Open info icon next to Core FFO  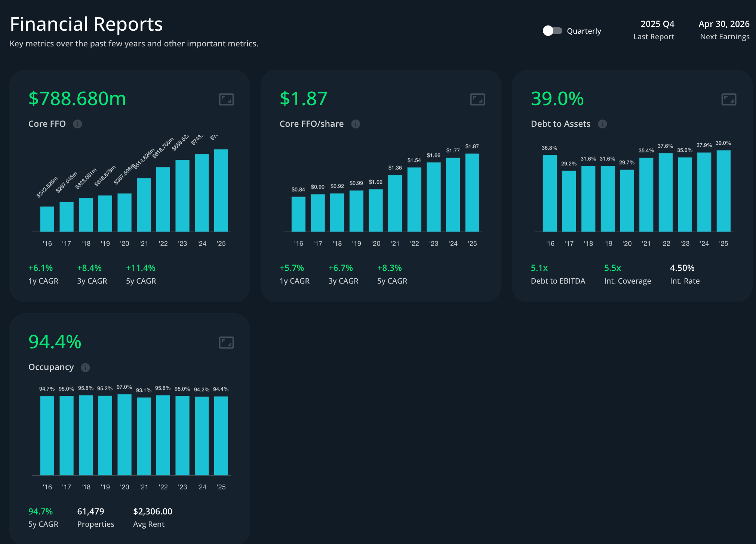click(77, 124)
